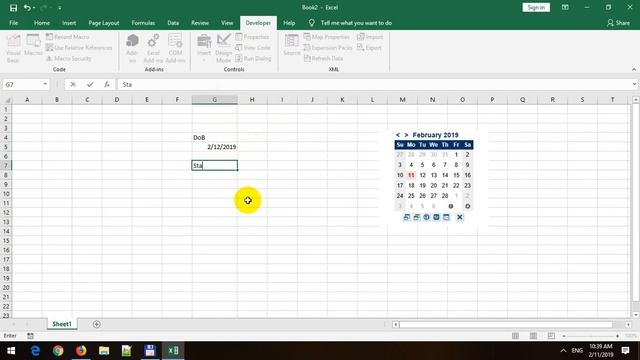
Task: Open the View ribbon tab
Action: 227,23
